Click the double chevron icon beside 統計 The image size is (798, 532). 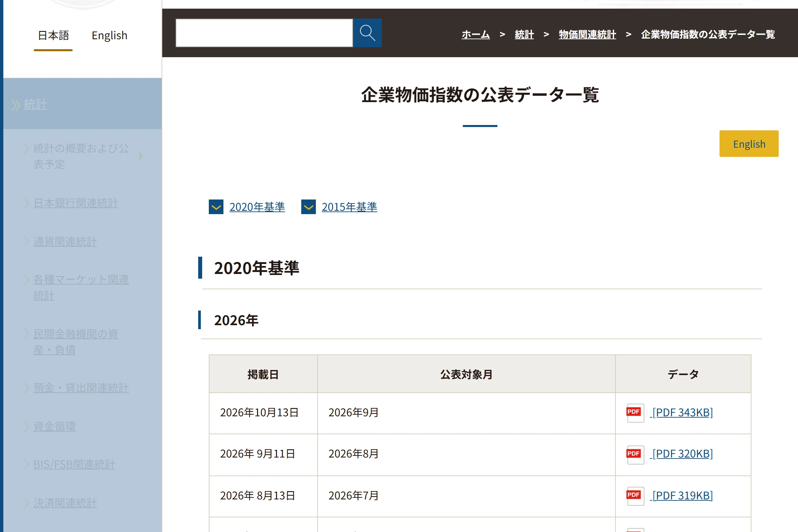click(16, 105)
